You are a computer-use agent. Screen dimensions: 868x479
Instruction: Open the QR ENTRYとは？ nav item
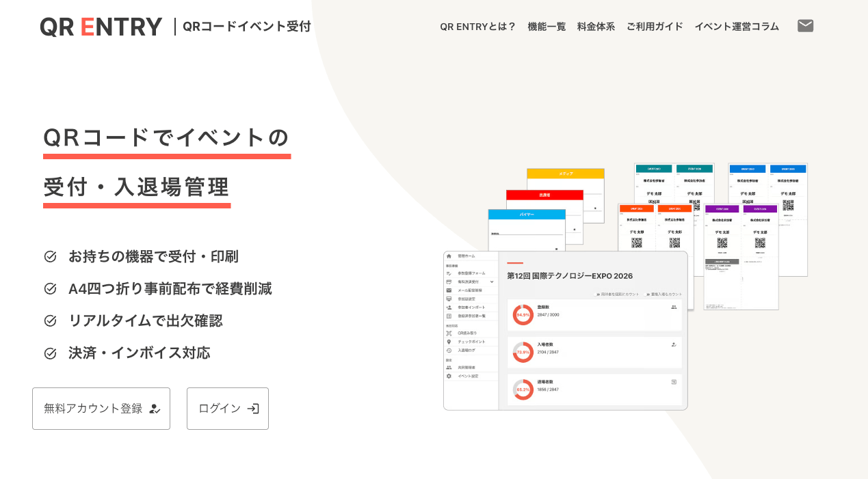pos(478,27)
